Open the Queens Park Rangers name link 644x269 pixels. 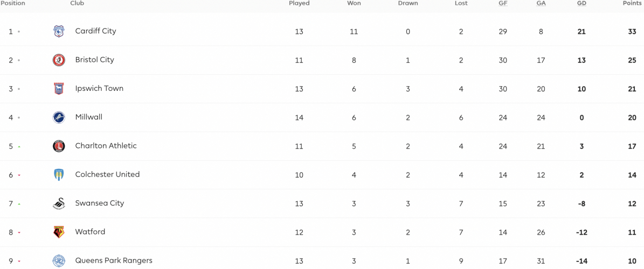coord(114,261)
